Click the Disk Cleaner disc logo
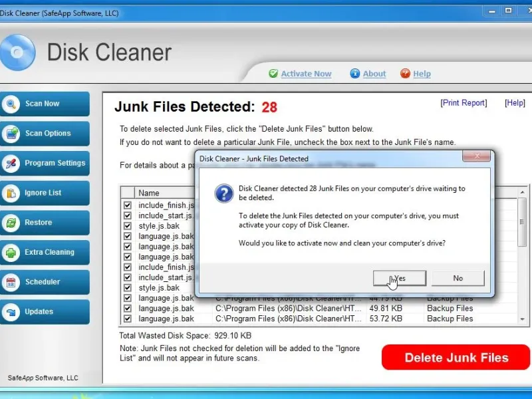This screenshot has width=532, height=399. [x=17, y=53]
